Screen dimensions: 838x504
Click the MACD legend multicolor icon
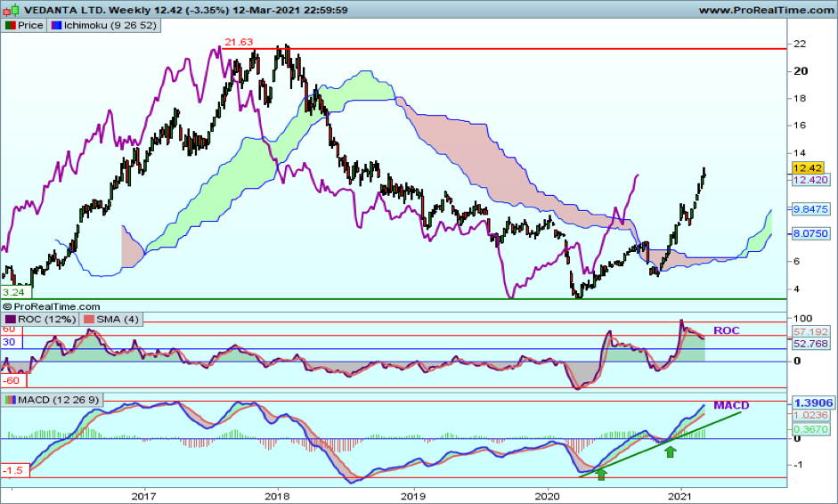tap(10, 400)
